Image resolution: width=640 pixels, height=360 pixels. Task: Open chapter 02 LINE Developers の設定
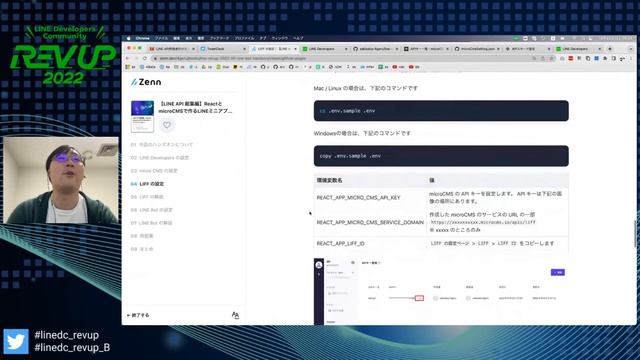pos(160,158)
